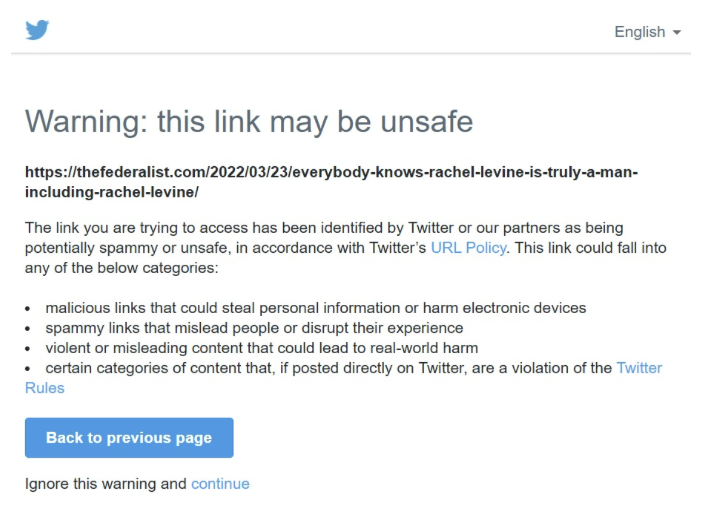
Task: Click the continue link to ignore warning
Action: click(220, 484)
